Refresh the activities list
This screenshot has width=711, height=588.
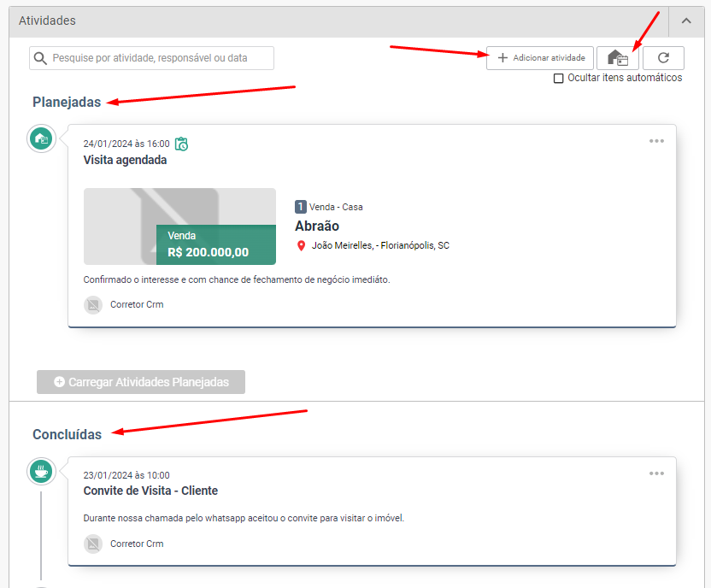(x=662, y=58)
